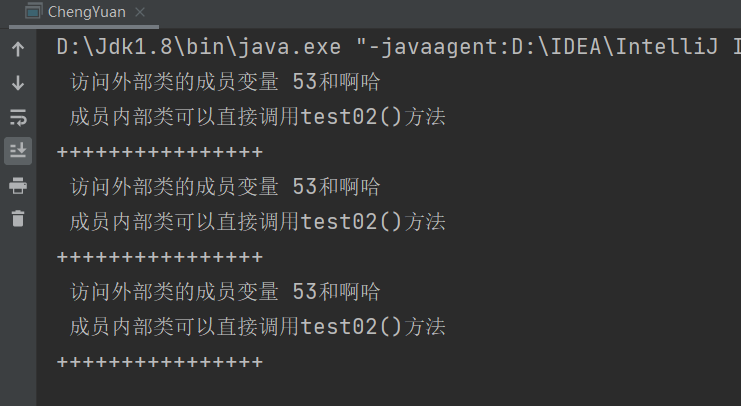Toggle Soft-Wrap for console output
The width and height of the screenshot is (741, 406).
pyautogui.click(x=17, y=117)
